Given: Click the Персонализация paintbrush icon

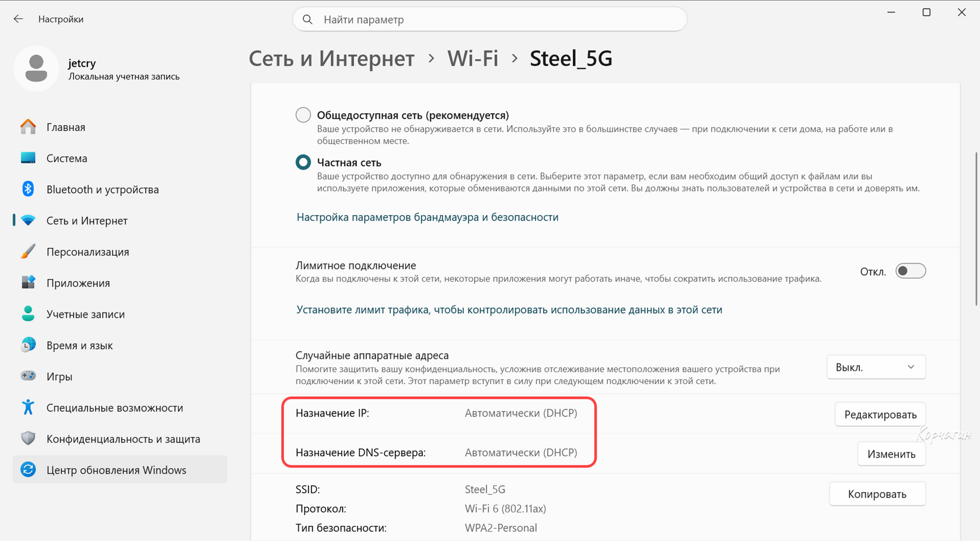Looking at the screenshot, I should 28,251.
